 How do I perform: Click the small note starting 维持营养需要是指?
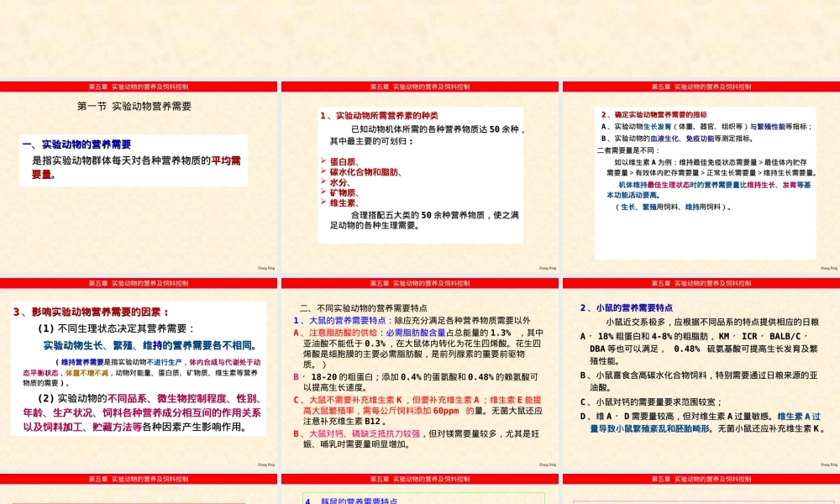(x=141, y=372)
